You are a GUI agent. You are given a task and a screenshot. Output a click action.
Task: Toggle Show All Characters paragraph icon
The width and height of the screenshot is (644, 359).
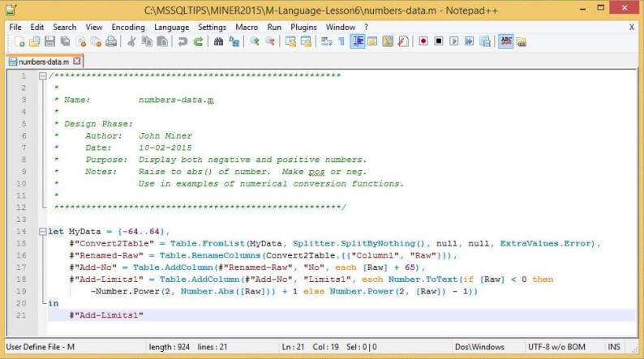(x=341, y=41)
